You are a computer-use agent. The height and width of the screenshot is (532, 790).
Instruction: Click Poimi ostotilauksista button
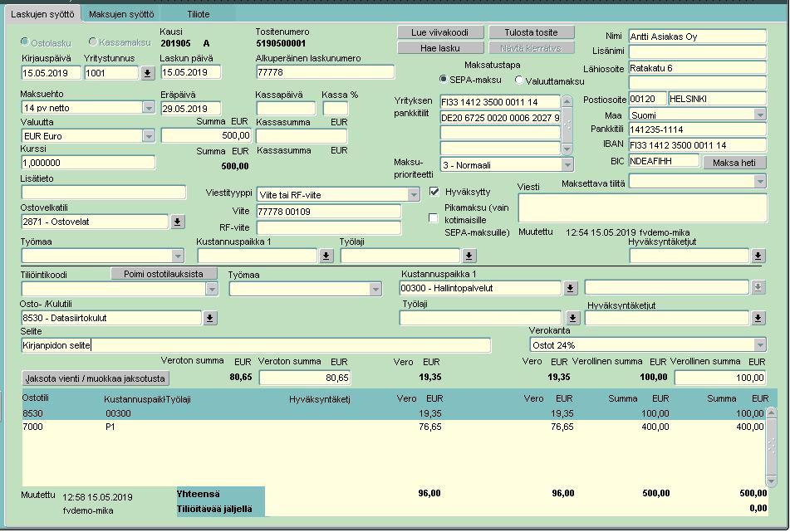pos(164,274)
